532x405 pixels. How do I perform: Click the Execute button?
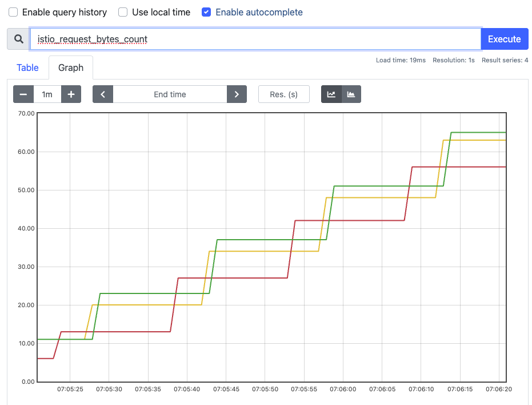point(504,39)
